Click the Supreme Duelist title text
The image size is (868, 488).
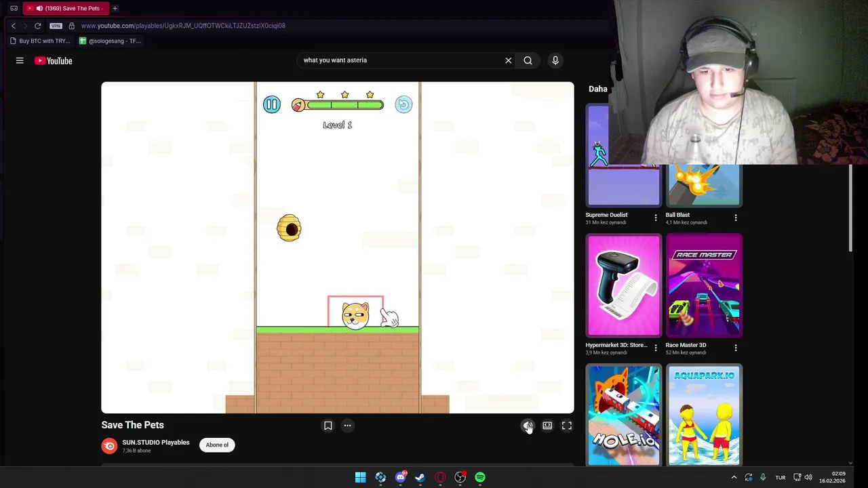[x=606, y=215]
